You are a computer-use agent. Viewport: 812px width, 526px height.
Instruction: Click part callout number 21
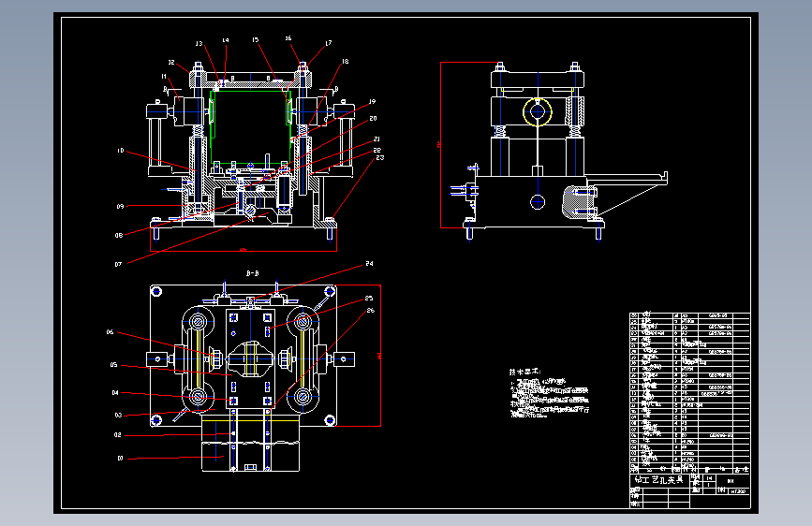point(377,139)
